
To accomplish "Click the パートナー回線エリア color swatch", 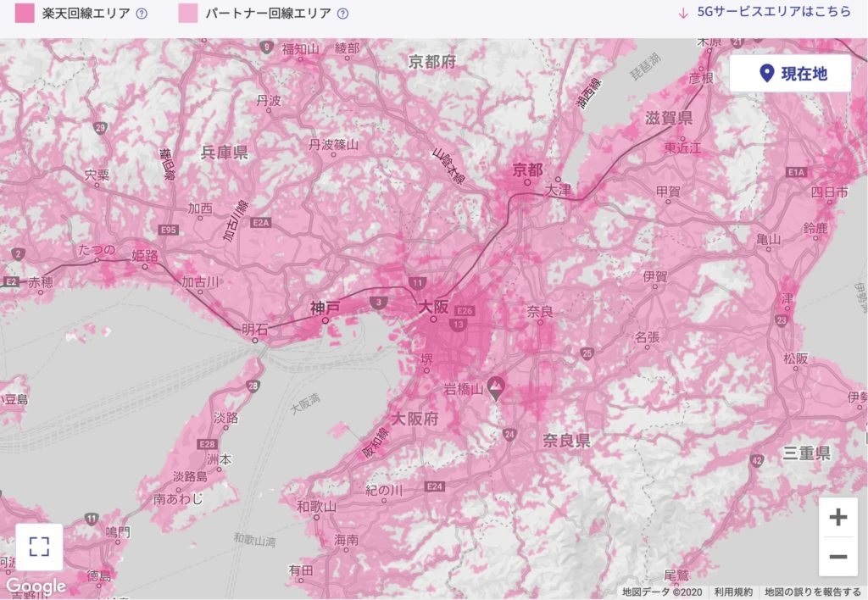I will (188, 14).
